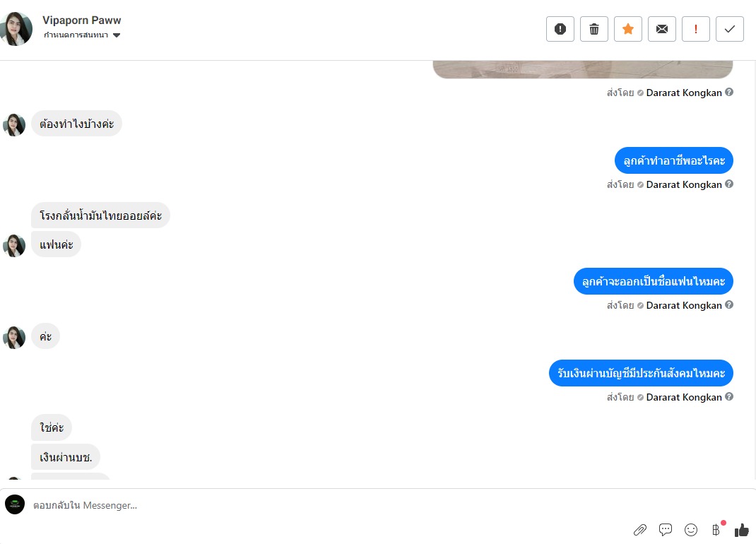
Task: Open Dararat Kongkan sender under occupation question
Action: point(684,184)
